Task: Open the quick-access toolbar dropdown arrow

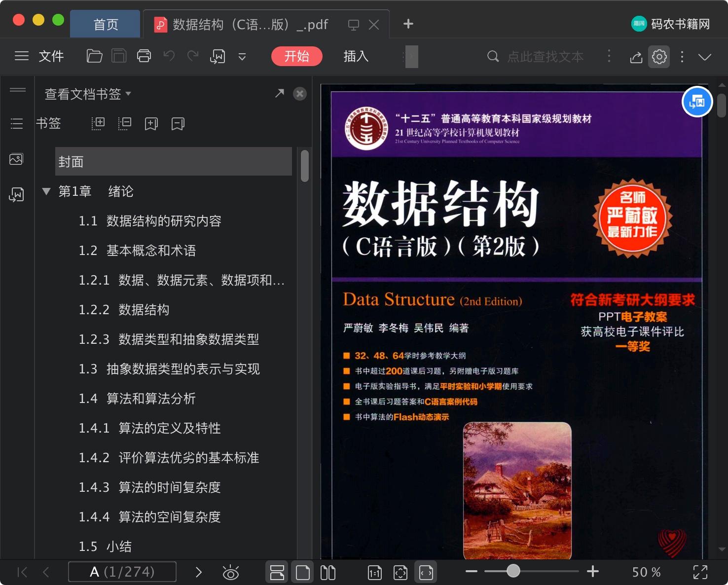Action: click(242, 57)
